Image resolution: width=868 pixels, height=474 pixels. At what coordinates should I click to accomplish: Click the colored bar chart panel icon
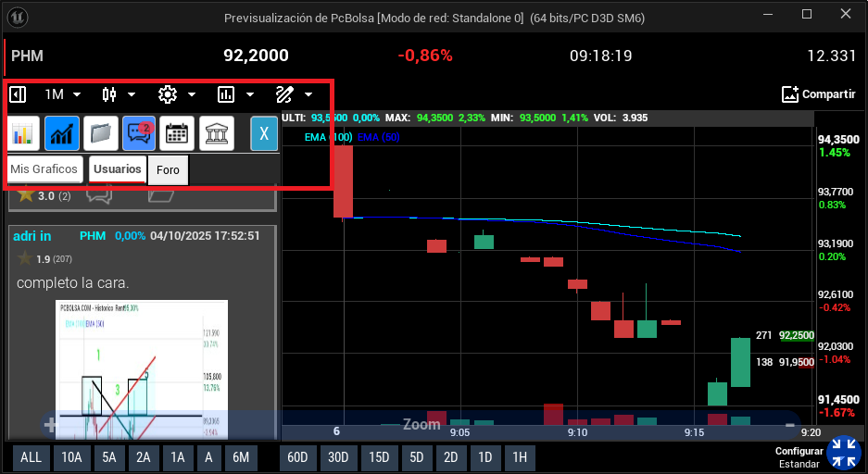[x=24, y=134]
